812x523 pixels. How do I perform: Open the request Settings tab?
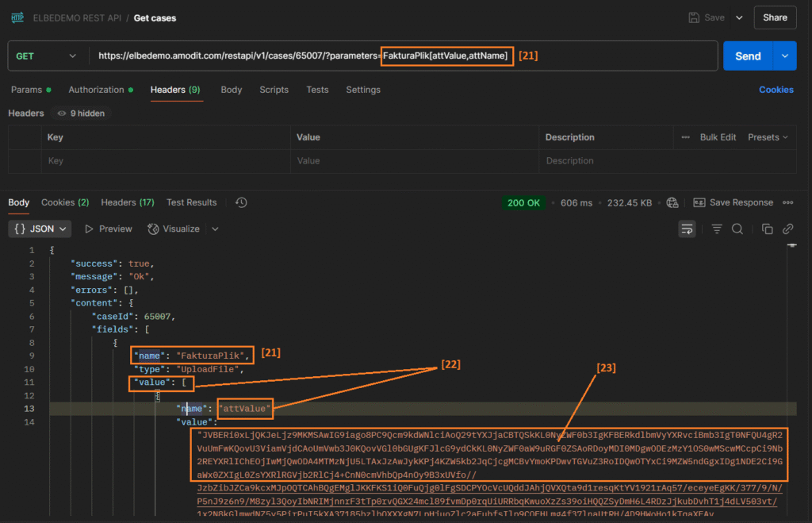[363, 90]
